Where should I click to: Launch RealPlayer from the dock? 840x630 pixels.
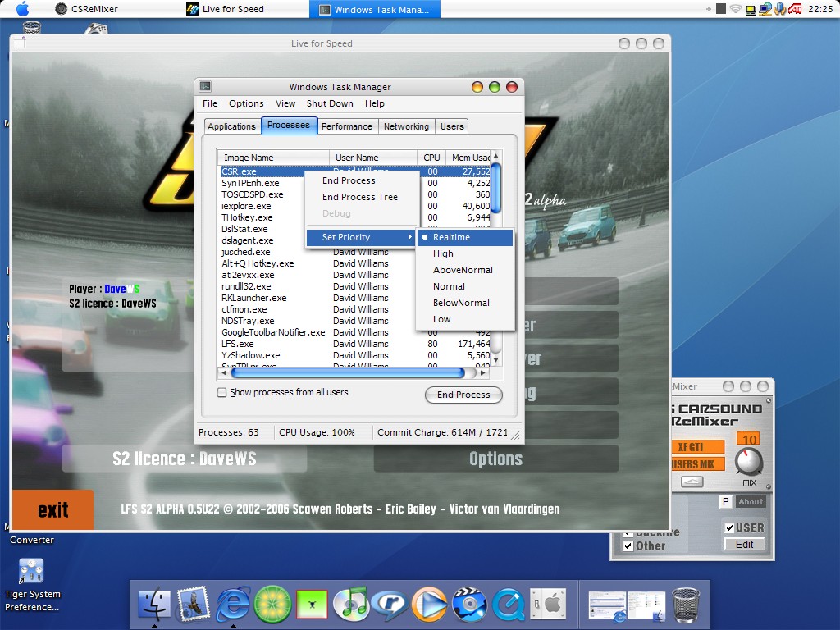tap(390, 605)
